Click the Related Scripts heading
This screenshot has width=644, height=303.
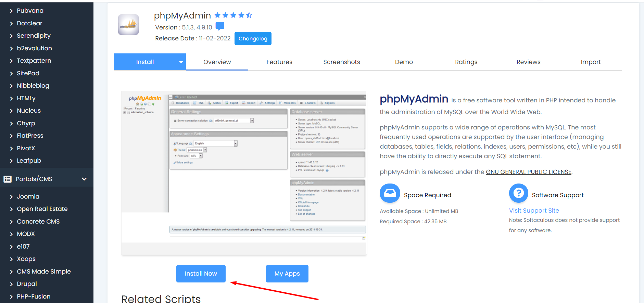(x=161, y=299)
